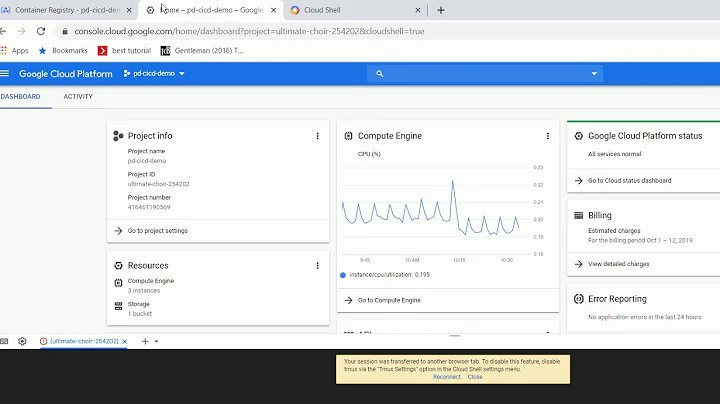The width and height of the screenshot is (720, 404).
Task: Click the Billing card icon
Action: [x=579, y=215]
